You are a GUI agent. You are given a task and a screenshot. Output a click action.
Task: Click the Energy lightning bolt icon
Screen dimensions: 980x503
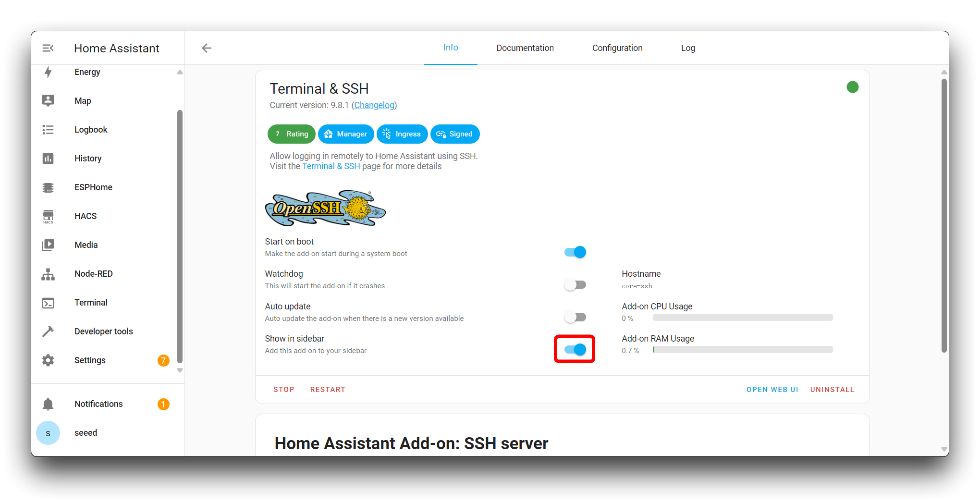pos(48,72)
